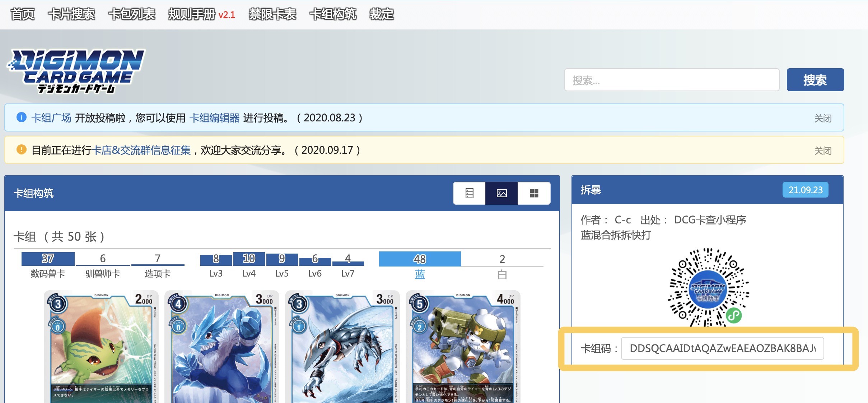This screenshot has width=868, height=403.
Task: Switch to list view layout icon
Action: pyautogui.click(x=469, y=193)
